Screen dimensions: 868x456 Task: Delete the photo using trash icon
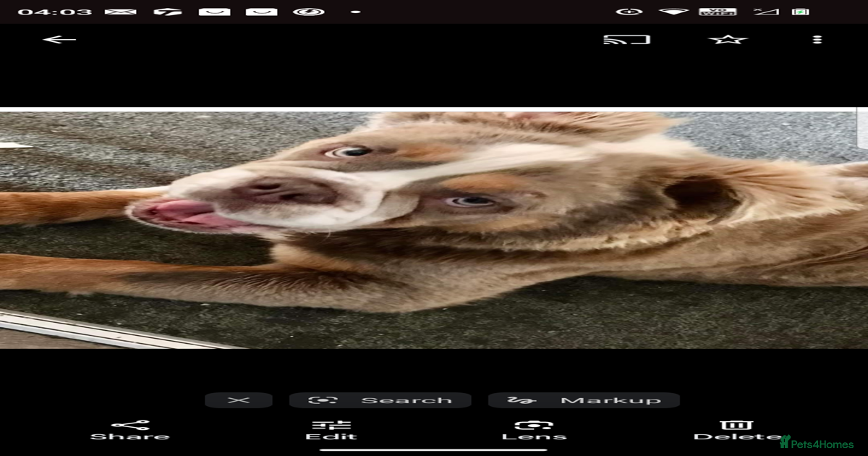(x=736, y=431)
